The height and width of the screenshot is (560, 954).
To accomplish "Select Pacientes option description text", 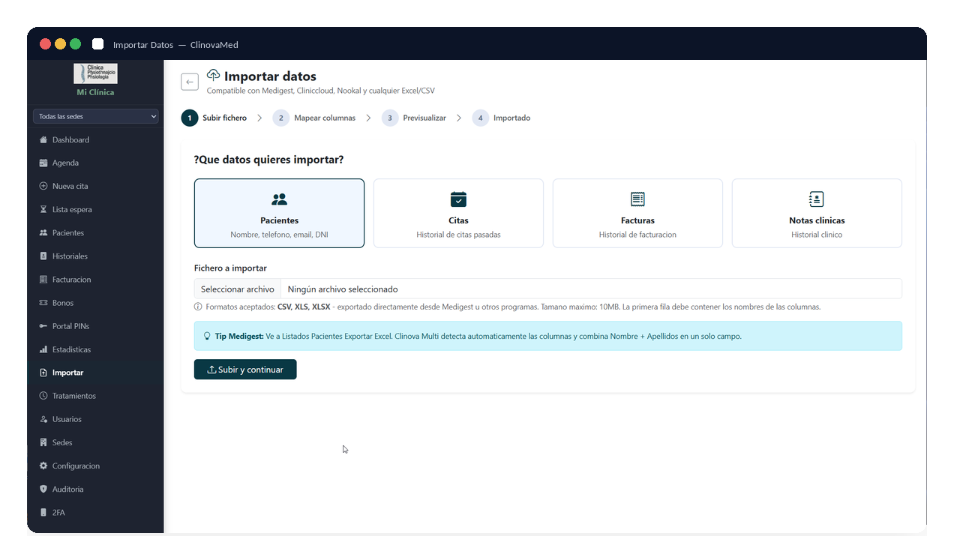I will click(279, 235).
